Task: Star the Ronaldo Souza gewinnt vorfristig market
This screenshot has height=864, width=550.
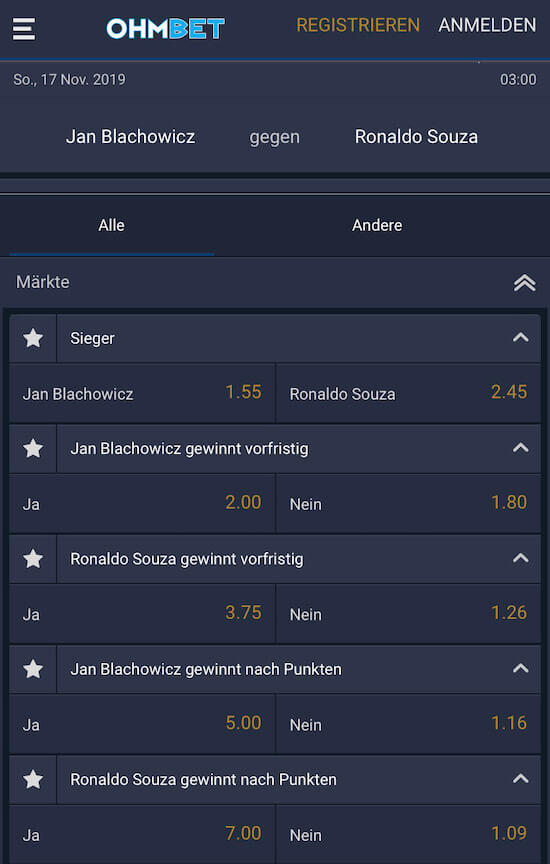Action: pos(33,559)
